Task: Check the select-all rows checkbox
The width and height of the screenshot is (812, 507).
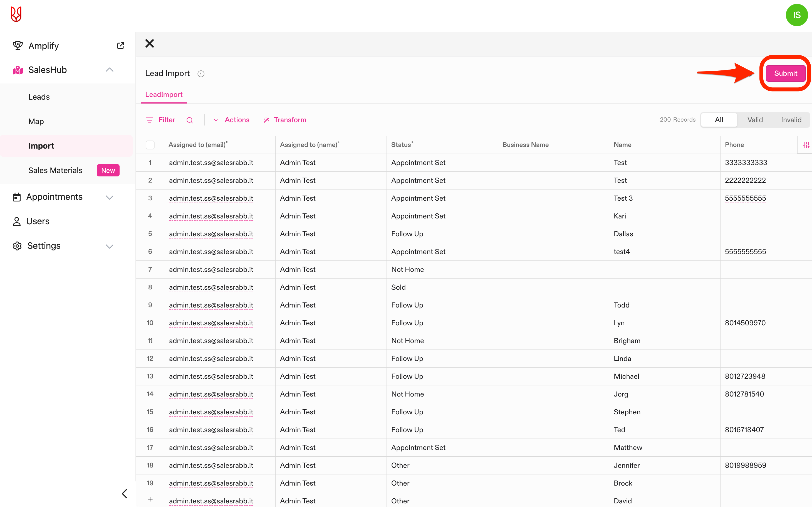Action: 150,144
